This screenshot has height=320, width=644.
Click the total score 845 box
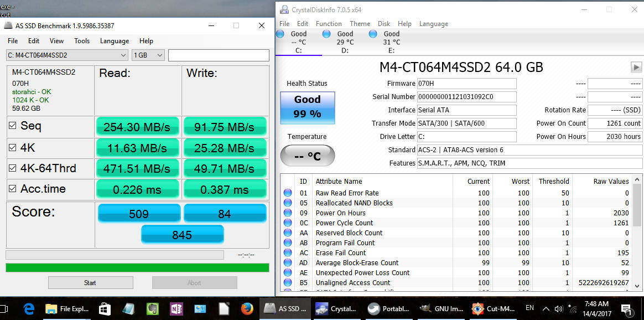point(183,235)
